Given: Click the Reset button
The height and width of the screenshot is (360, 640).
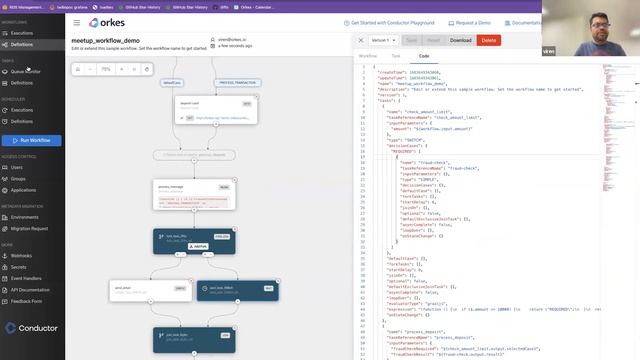Looking at the screenshot, I should coord(433,40).
